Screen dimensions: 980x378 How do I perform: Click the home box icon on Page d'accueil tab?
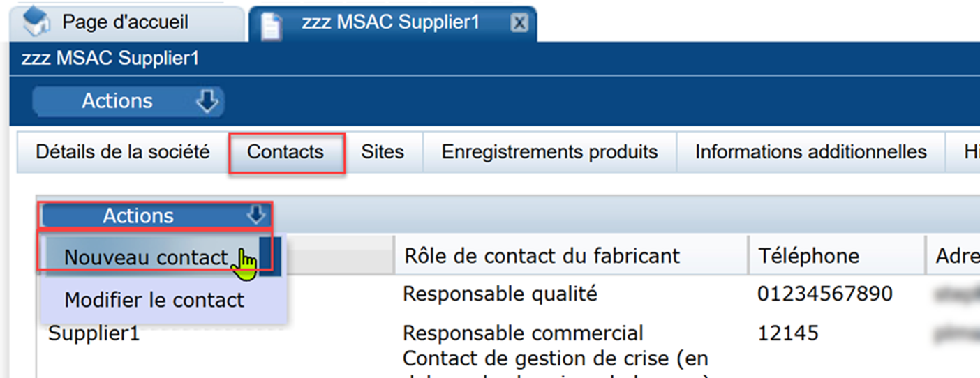coord(38,22)
